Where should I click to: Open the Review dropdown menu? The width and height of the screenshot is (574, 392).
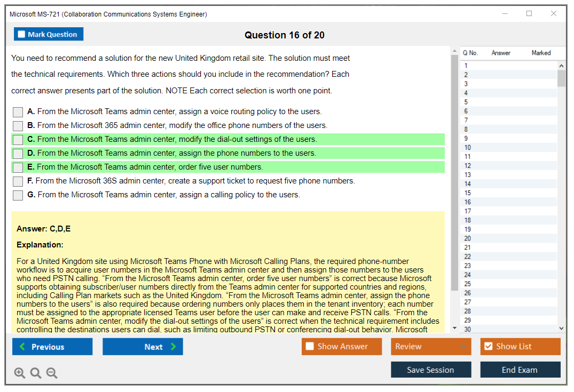431,347
